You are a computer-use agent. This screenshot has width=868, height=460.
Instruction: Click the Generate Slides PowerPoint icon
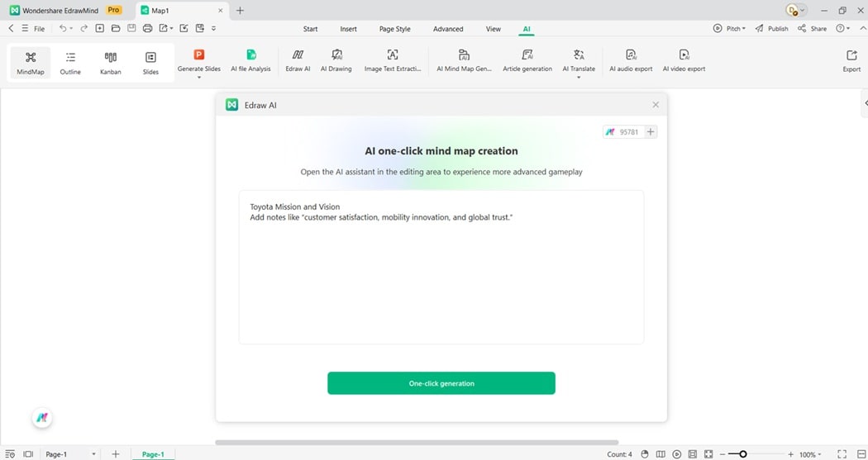[x=198, y=55]
